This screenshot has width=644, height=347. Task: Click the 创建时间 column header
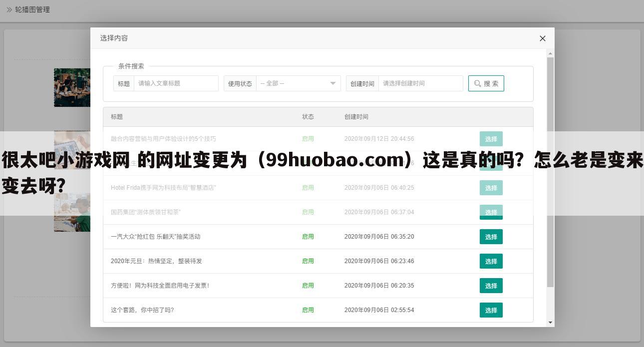pyautogui.click(x=356, y=117)
